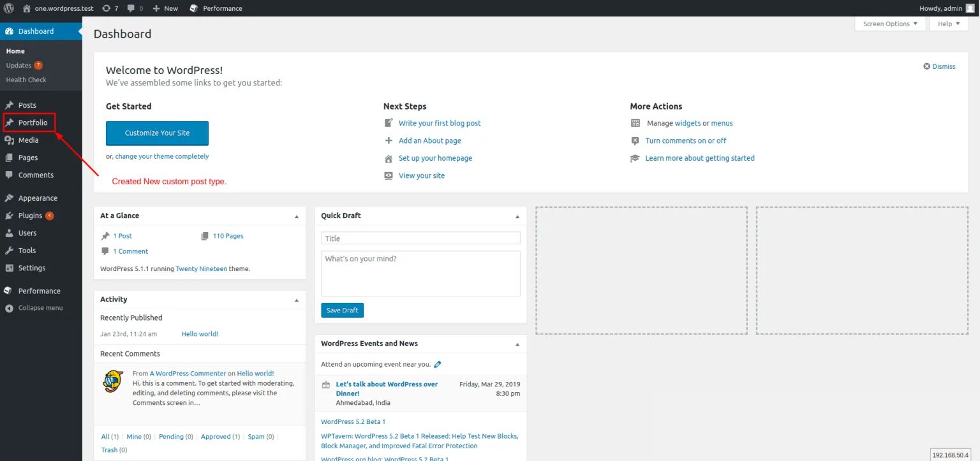Open the updates icon in admin bar
This screenshot has height=461, width=980.
(105, 8)
